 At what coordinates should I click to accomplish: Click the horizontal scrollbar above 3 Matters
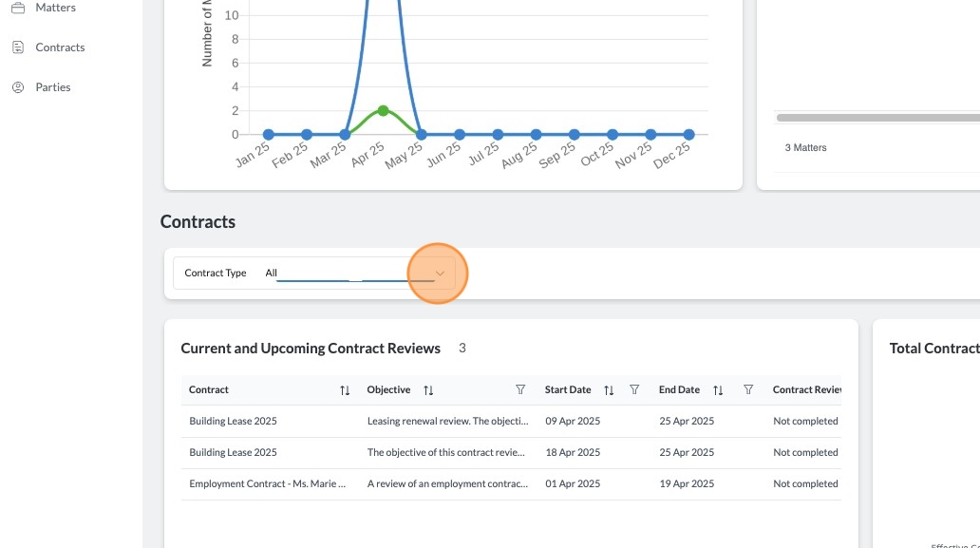pos(878,118)
